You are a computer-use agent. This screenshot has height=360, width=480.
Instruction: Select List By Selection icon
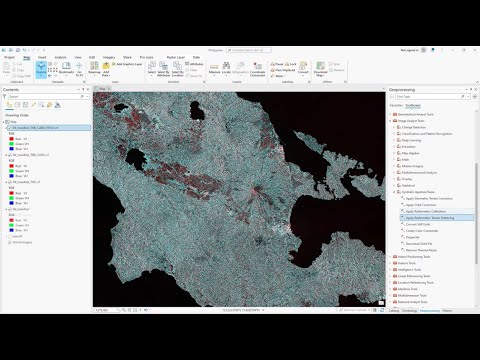[25, 105]
